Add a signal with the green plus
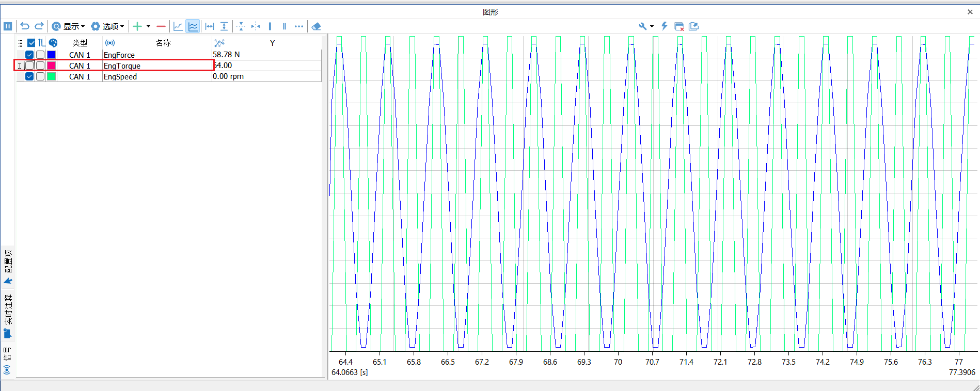 click(137, 26)
